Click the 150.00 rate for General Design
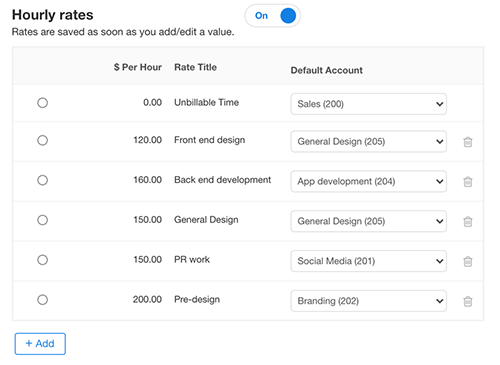500x365 pixels. (x=148, y=220)
